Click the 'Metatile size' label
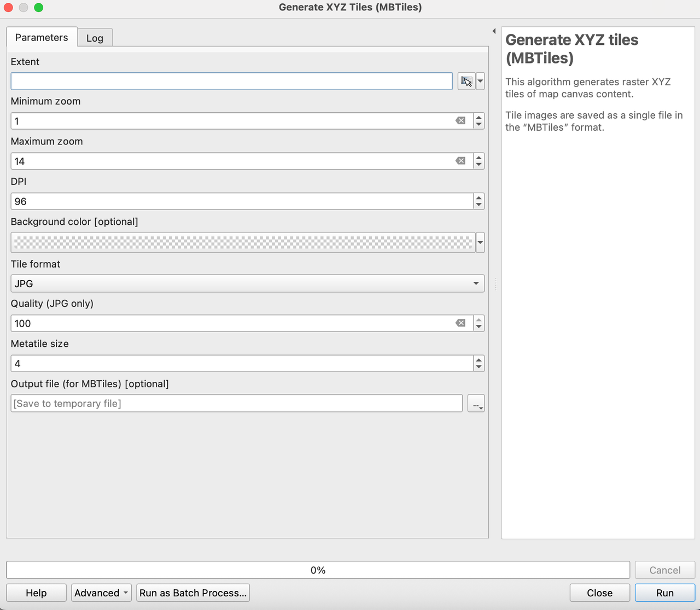Image resolution: width=700 pixels, height=610 pixels. click(x=40, y=344)
